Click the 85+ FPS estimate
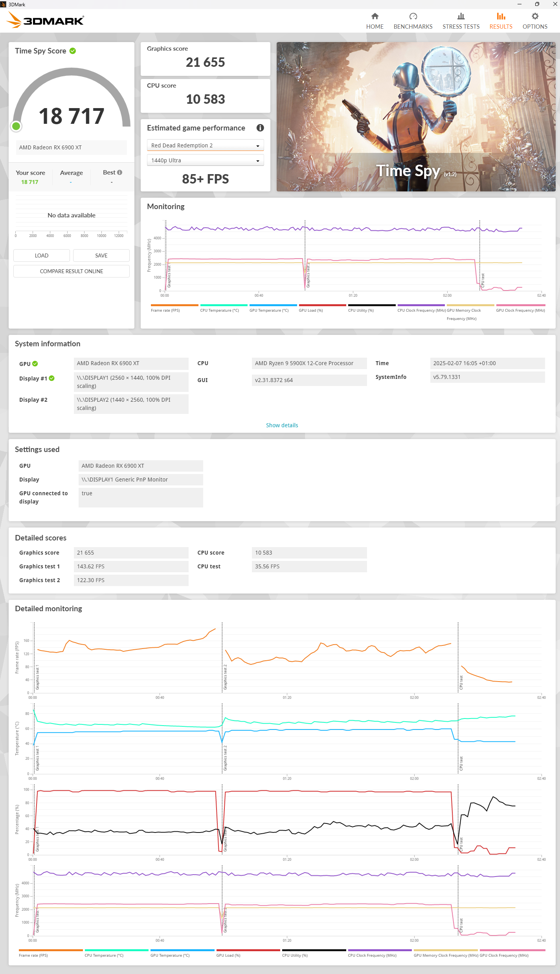The height and width of the screenshot is (974, 560). click(x=206, y=179)
